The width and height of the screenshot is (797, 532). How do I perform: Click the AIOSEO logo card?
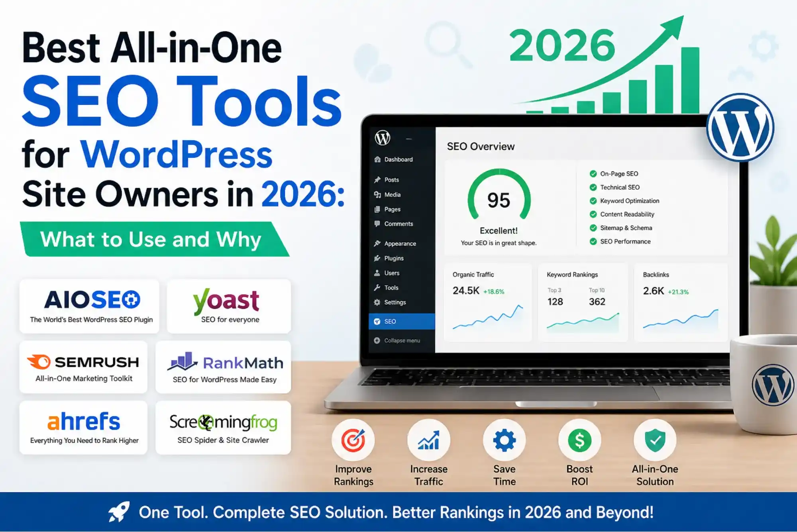coord(90,306)
